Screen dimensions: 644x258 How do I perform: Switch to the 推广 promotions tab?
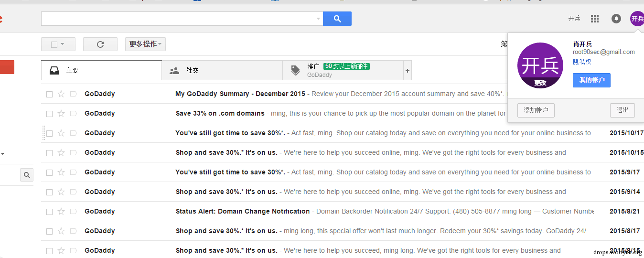click(x=343, y=70)
